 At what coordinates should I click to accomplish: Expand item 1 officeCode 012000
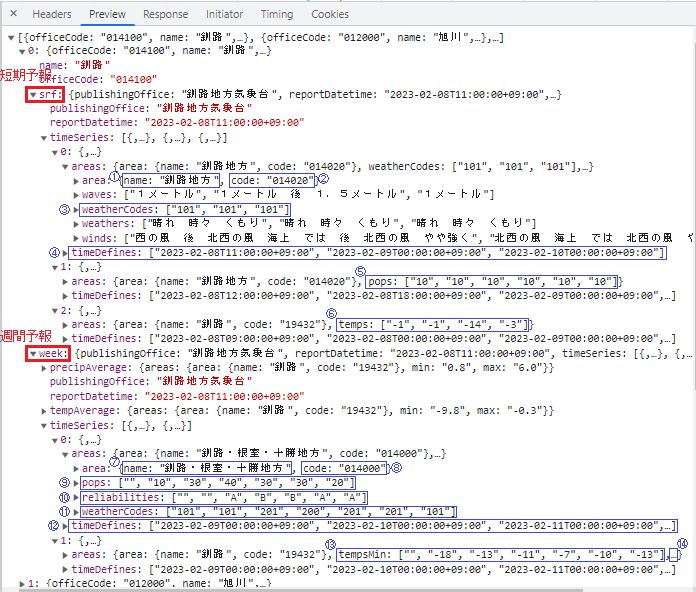coord(22,584)
